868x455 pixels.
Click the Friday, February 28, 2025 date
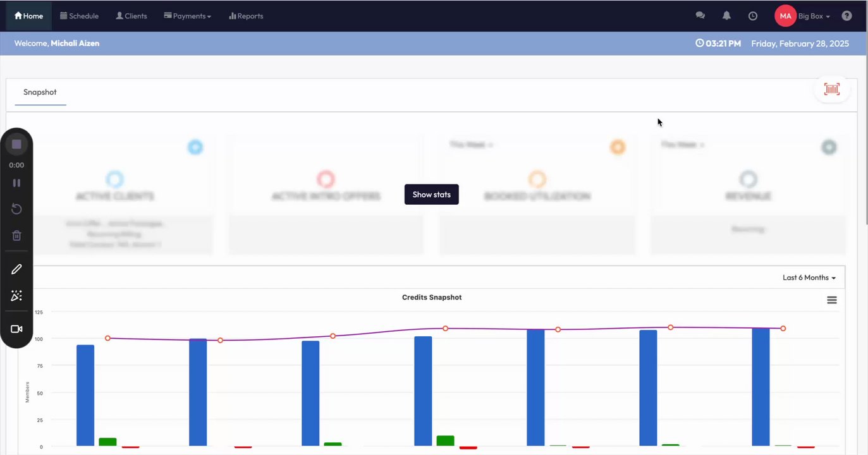tap(800, 44)
